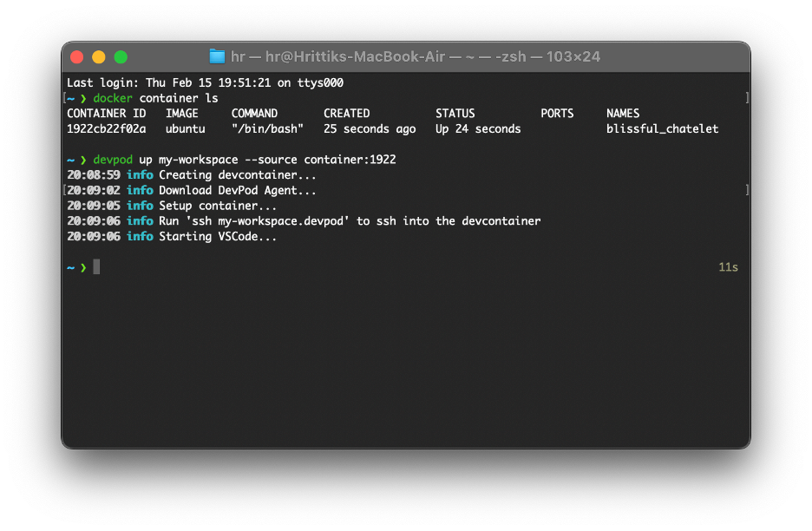Click the "ssh my-workspace.devpod" text

point(268,221)
